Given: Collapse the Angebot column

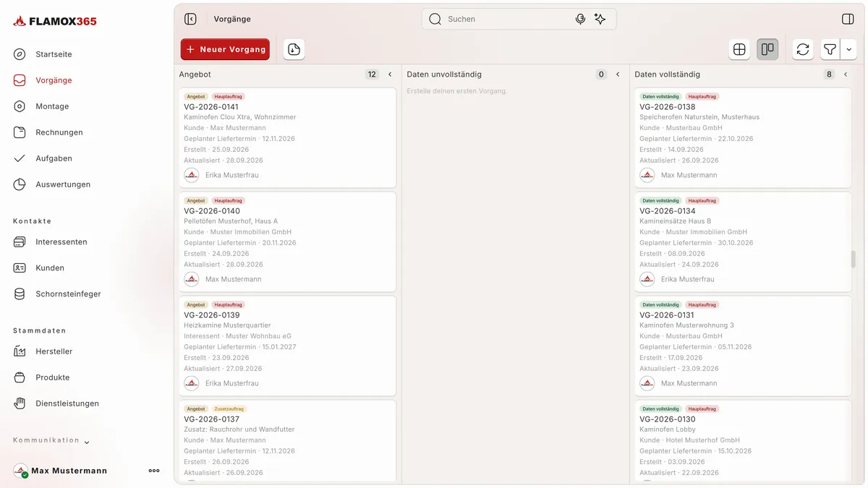Looking at the screenshot, I should click(390, 74).
